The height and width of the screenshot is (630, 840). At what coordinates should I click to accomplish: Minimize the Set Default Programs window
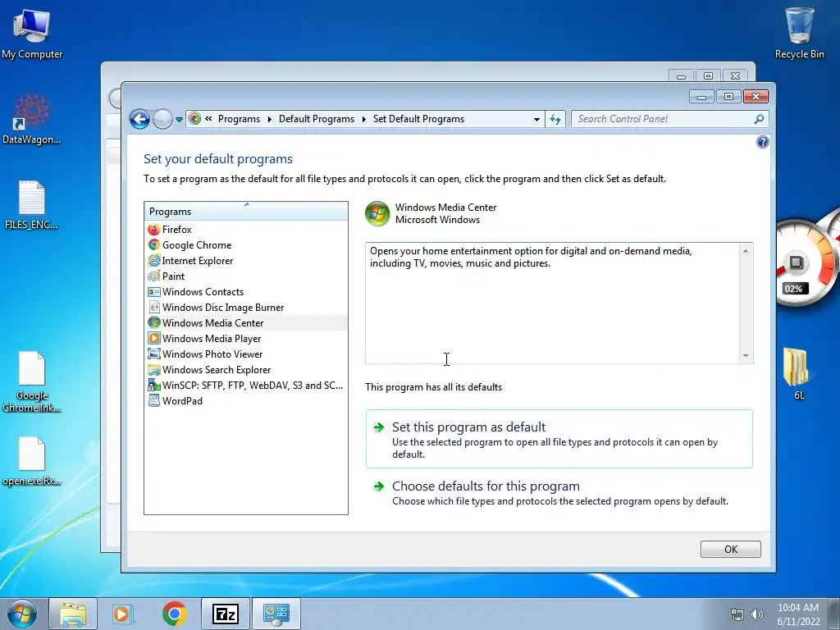[x=701, y=97]
